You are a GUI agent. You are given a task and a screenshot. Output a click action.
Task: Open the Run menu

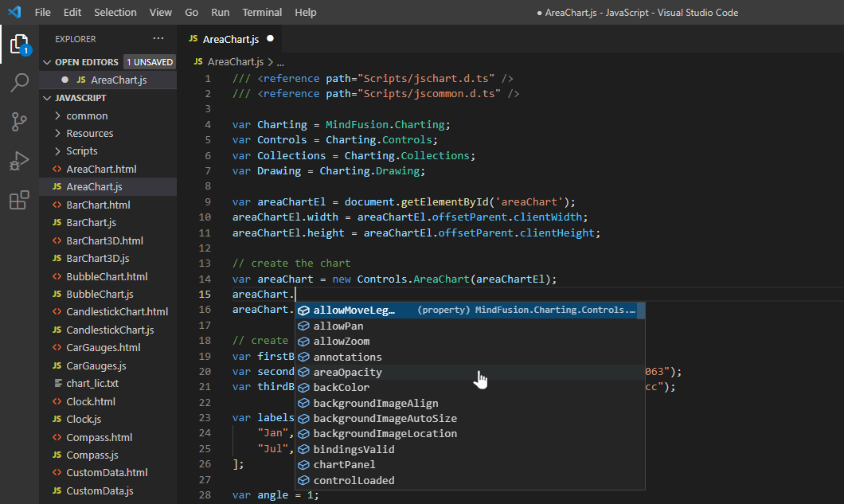[220, 13]
